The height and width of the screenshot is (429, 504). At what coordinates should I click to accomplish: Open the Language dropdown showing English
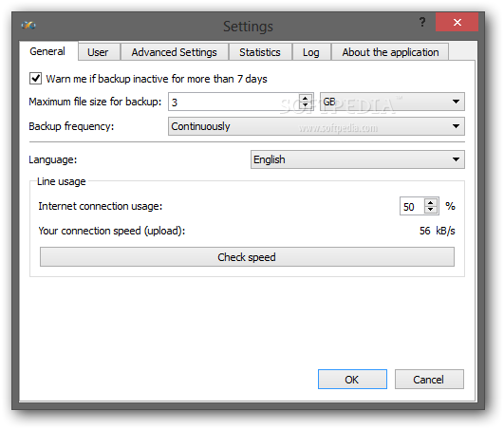[358, 159]
